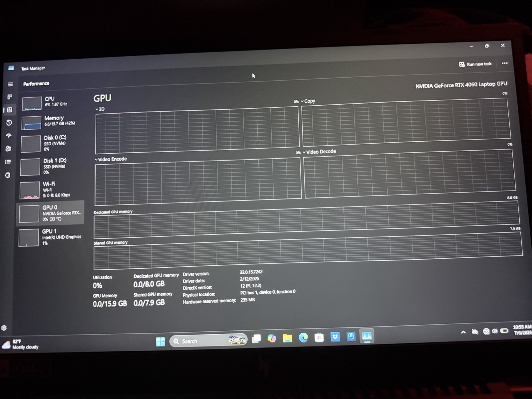
Task: Click the Shared GPU memory 0.0/7.9 GB value
Action: pos(149,303)
